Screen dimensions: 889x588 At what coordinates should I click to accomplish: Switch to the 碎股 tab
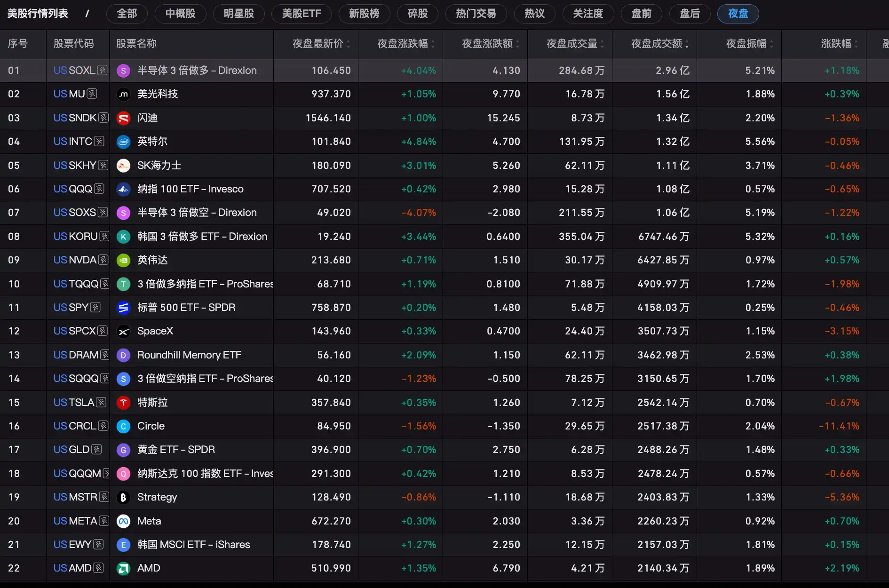point(418,14)
